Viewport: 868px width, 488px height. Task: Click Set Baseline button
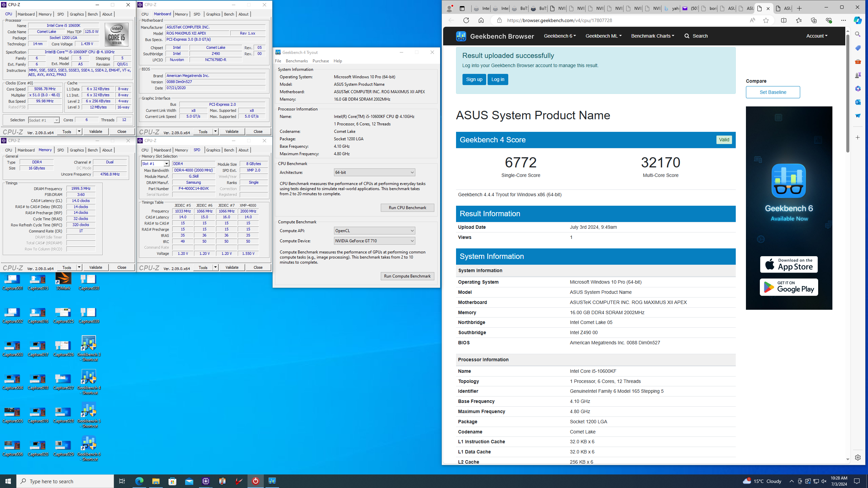click(x=773, y=92)
